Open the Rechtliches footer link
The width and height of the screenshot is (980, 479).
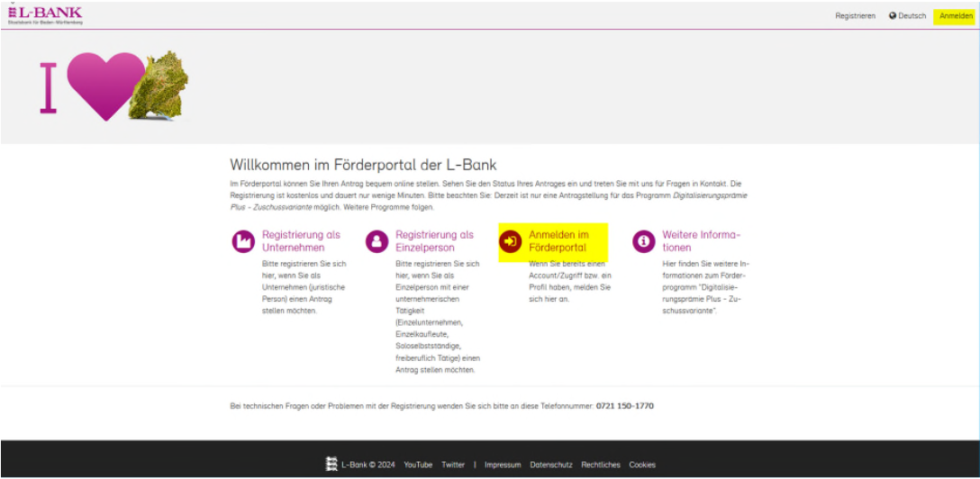pyautogui.click(x=601, y=465)
